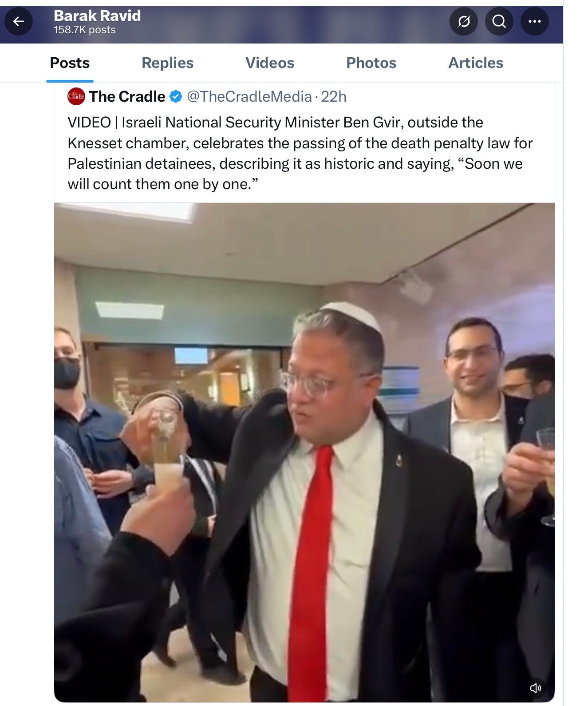Open the @TheCradleMedia handle link

point(249,96)
